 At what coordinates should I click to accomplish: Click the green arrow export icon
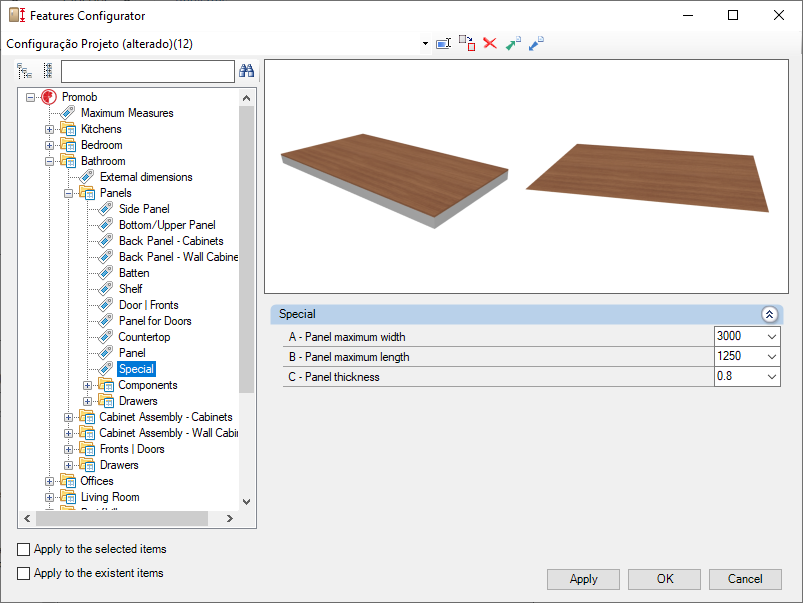click(x=513, y=43)
